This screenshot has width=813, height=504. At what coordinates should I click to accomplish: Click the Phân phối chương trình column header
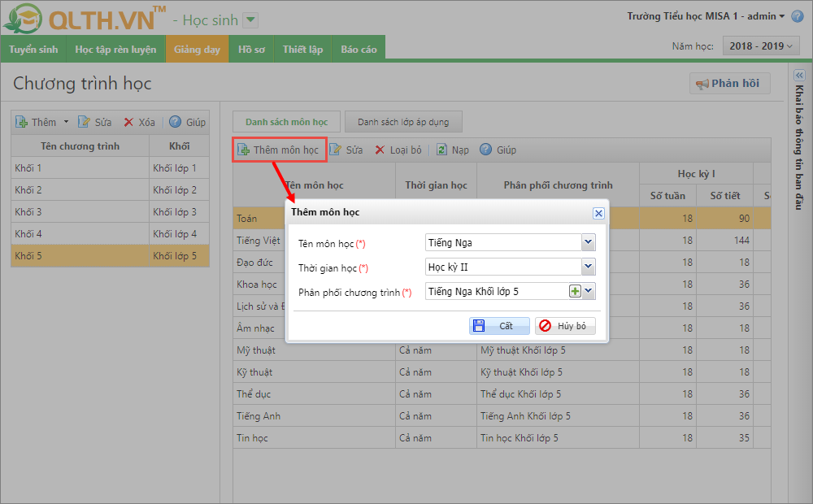(x=558, y=185)
